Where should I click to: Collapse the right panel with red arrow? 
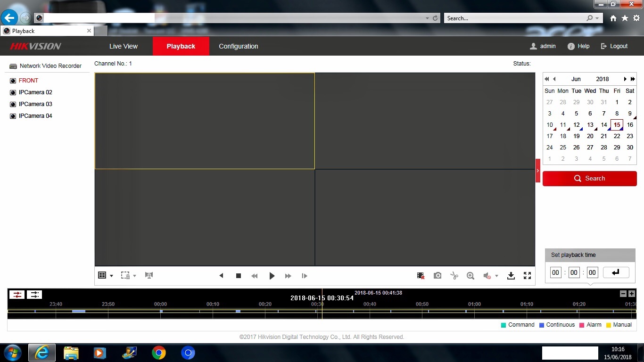pos(538,171)
